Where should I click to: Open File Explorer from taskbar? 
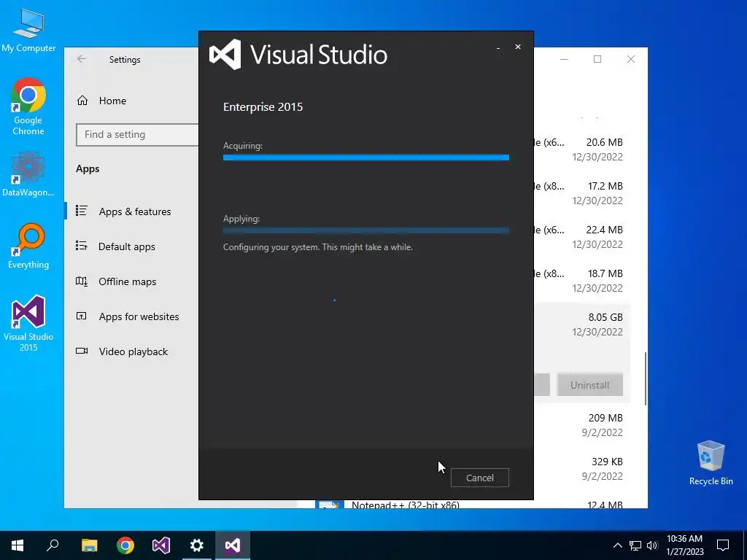(x=89, y=545)
